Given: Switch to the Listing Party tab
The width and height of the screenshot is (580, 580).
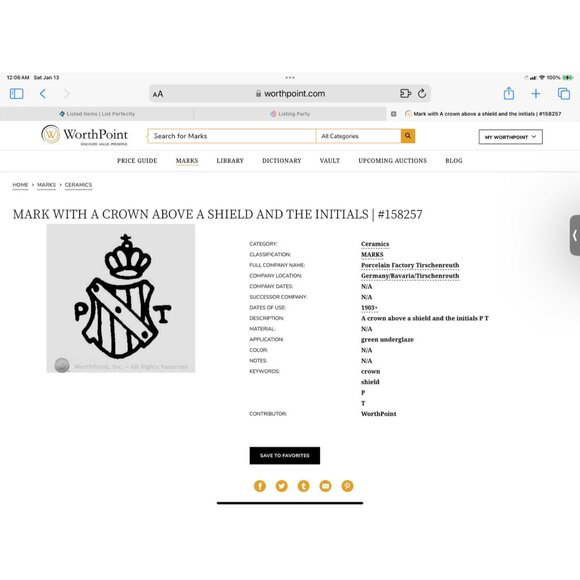Looking at the screenshot, I should click(290, 114).
